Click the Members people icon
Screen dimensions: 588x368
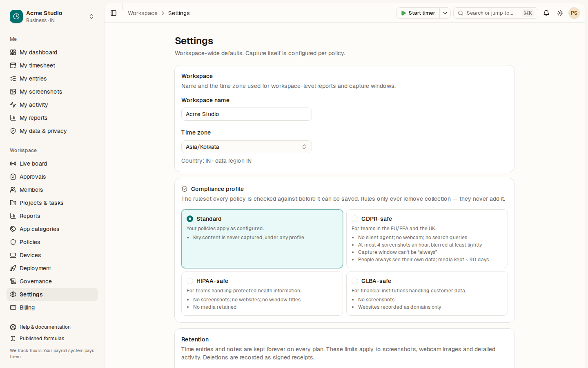(x=13, y=190)
